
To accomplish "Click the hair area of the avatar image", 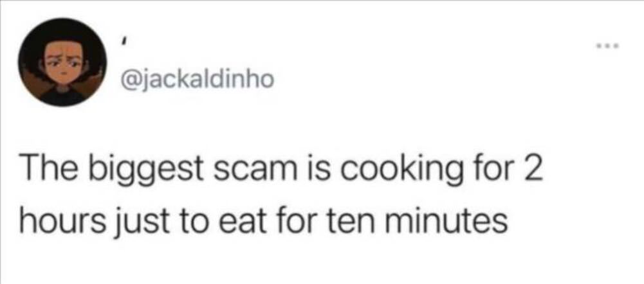I will pyautogui.click(x=62, y=30).
